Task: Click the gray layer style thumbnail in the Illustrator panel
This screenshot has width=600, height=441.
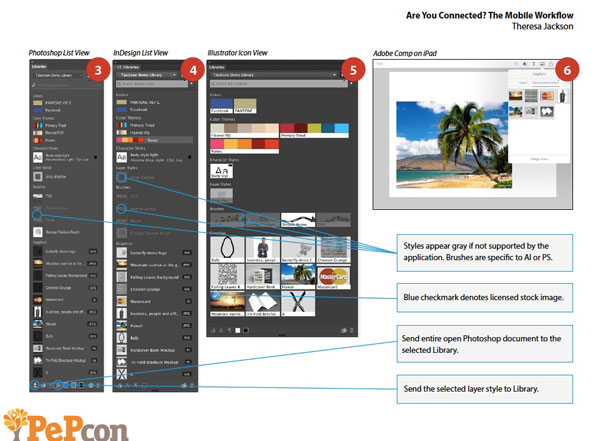Action: (x=222, y=196)
